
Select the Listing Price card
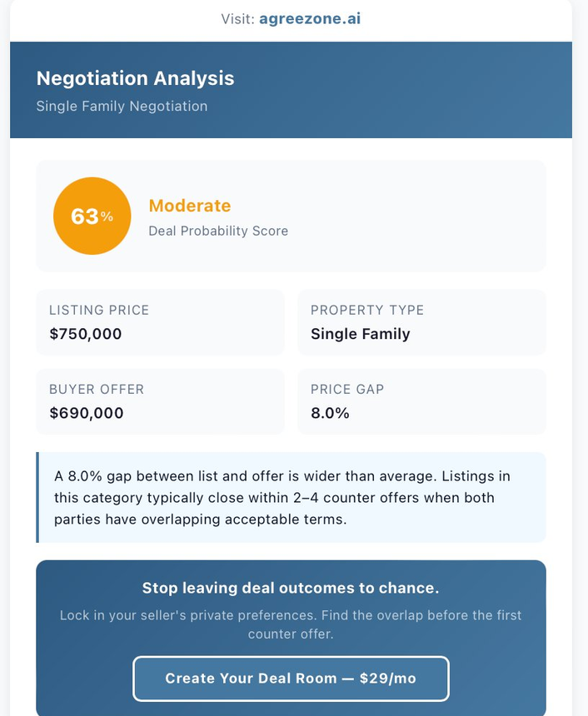(160, 322)
